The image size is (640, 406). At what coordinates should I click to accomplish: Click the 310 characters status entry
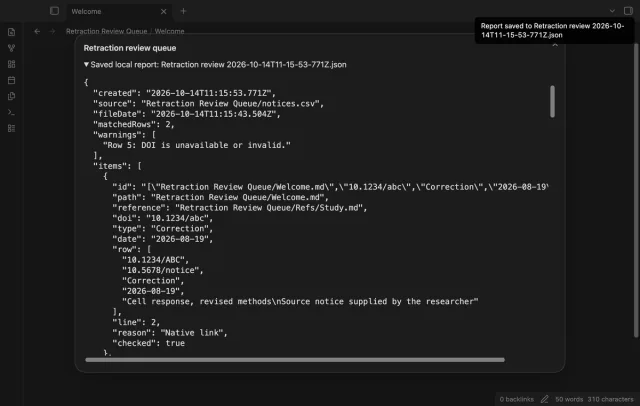click(610, 399)
